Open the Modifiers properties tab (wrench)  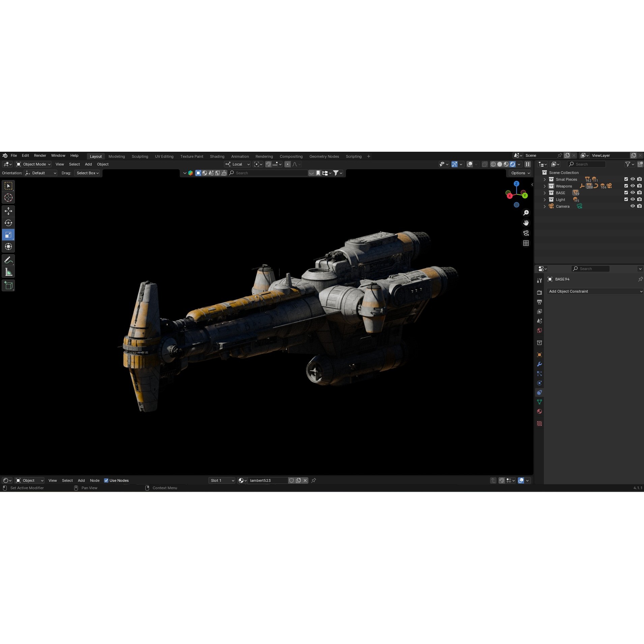539,364
